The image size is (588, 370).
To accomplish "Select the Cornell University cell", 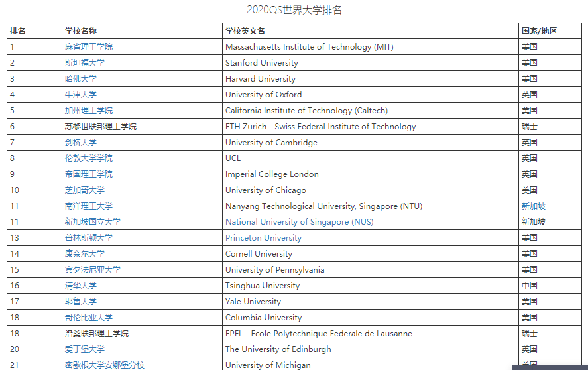I will click(x=371, y=254).
